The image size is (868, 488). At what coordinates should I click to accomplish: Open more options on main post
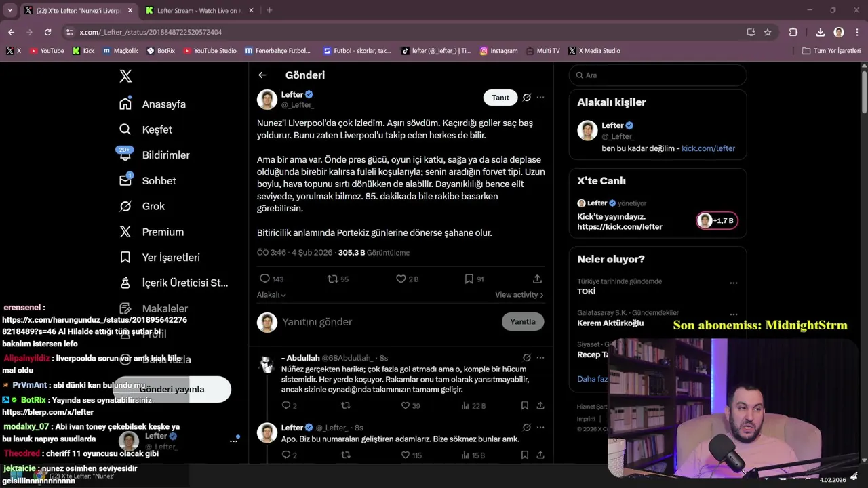click(x=540, y=98)
